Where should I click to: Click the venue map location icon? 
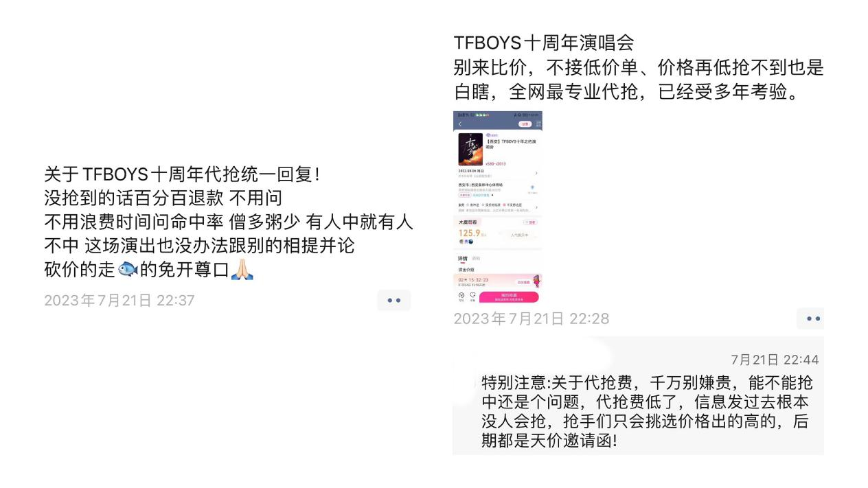click(x=532, y=187)
